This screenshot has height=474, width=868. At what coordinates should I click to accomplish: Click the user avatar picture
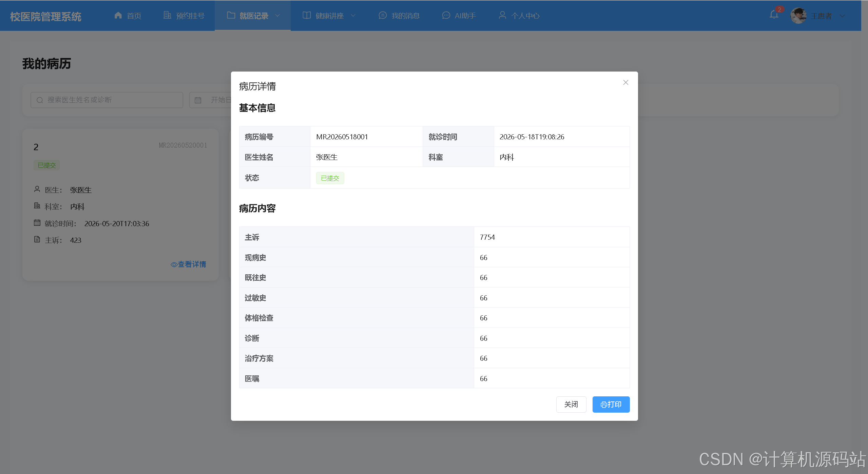[798, 16]
